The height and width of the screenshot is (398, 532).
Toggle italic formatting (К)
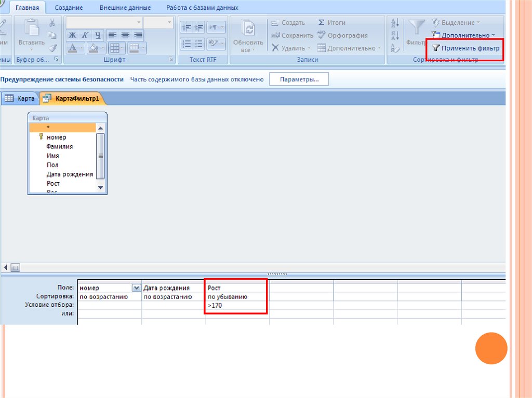click(84, 35)
